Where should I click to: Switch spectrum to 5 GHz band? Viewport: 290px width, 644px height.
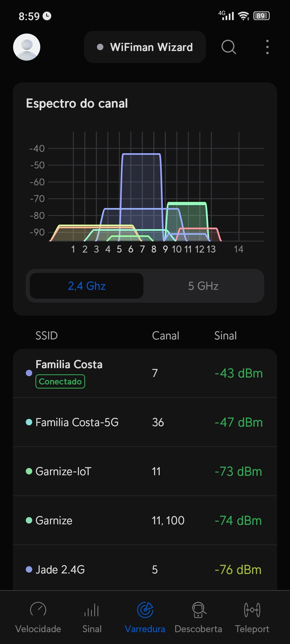(203, 286)
